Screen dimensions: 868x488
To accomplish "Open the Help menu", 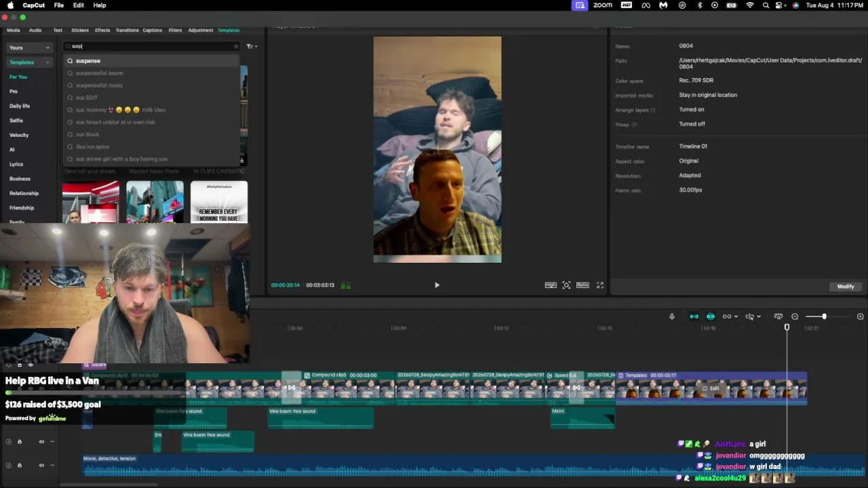I will [100, 5].
